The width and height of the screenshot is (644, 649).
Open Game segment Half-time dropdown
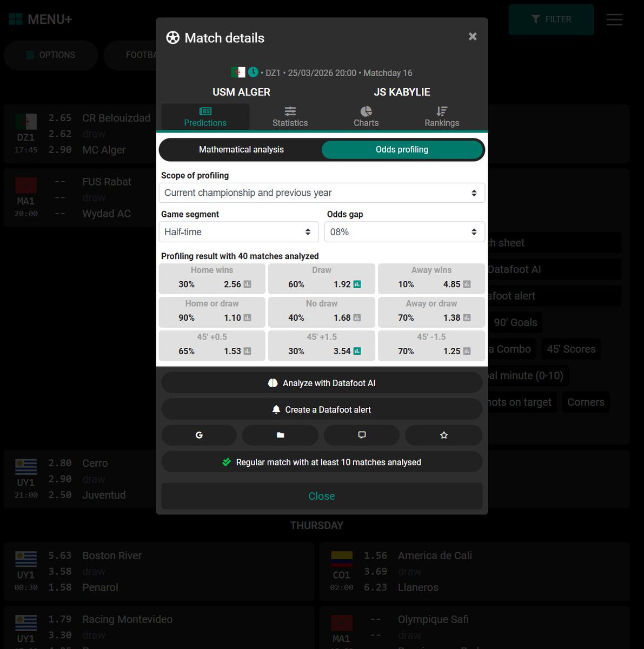click(x=238, y=232)
